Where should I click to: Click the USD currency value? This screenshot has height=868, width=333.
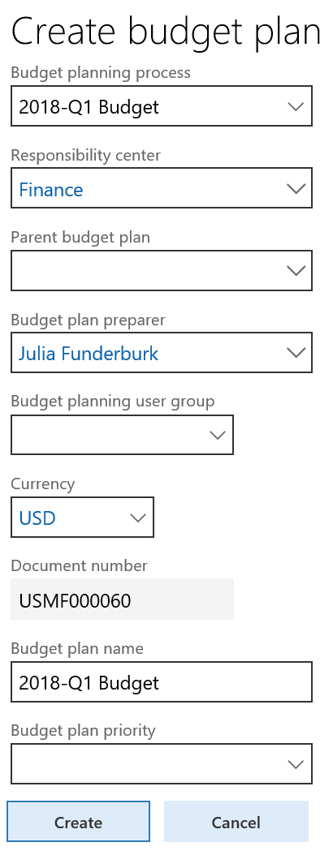pyautogui.click(x=37, y=518)
